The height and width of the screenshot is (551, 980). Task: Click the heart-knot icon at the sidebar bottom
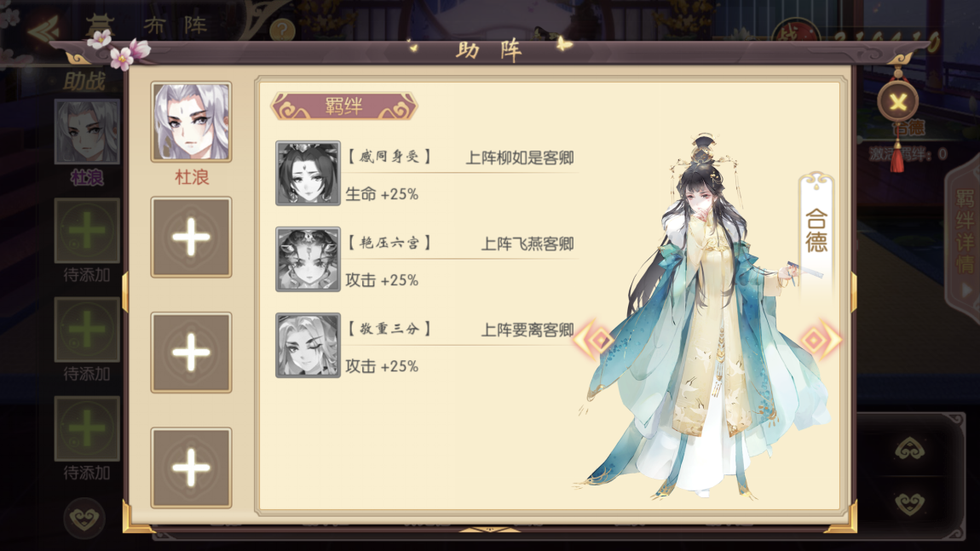[84, 518]
